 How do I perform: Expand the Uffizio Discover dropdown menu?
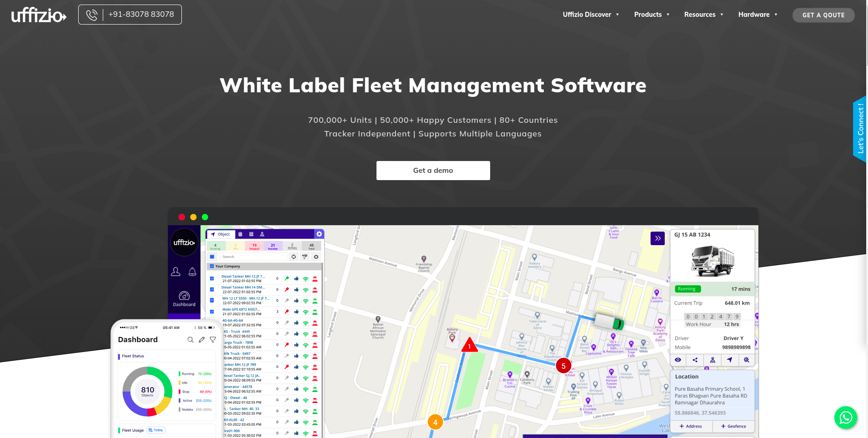[591, 15]
